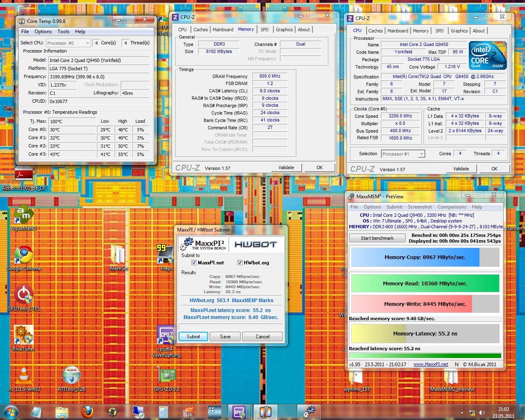Open the MaxxMEM Comparisons menu
525x420 pixels.
tap(452, 207)
